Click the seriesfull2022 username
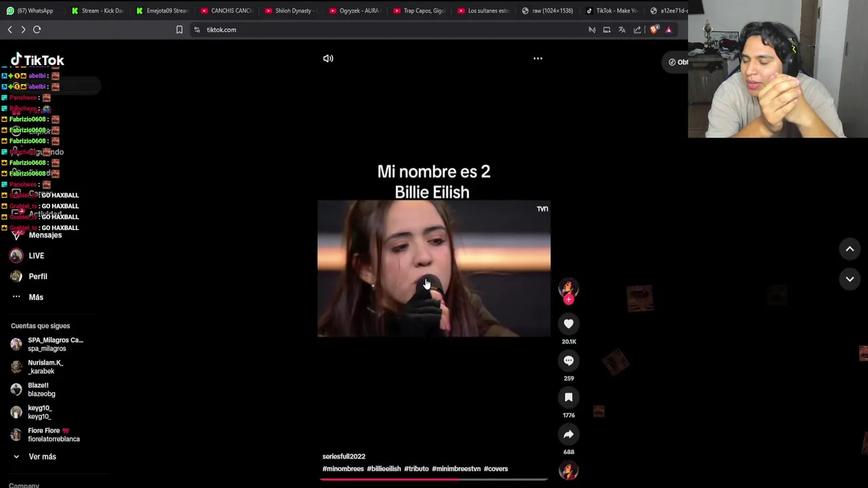This screenshot has width=868, height=488. coord(344,456)
